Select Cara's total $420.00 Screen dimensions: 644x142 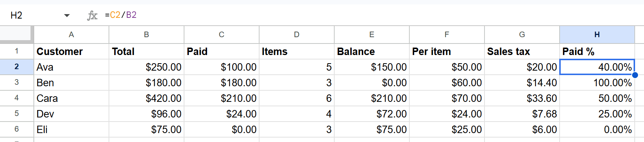(x=146, y=98)
